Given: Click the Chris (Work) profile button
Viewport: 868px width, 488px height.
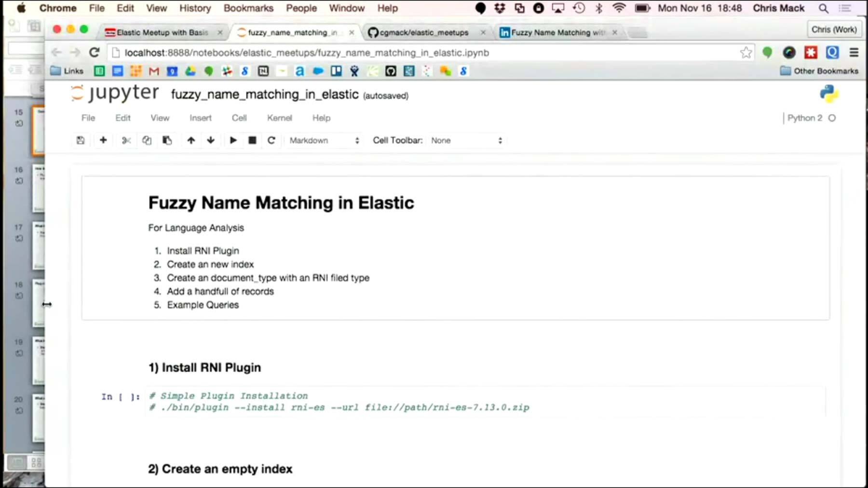Looking at the screenshot, I should (x=834, y=29).
